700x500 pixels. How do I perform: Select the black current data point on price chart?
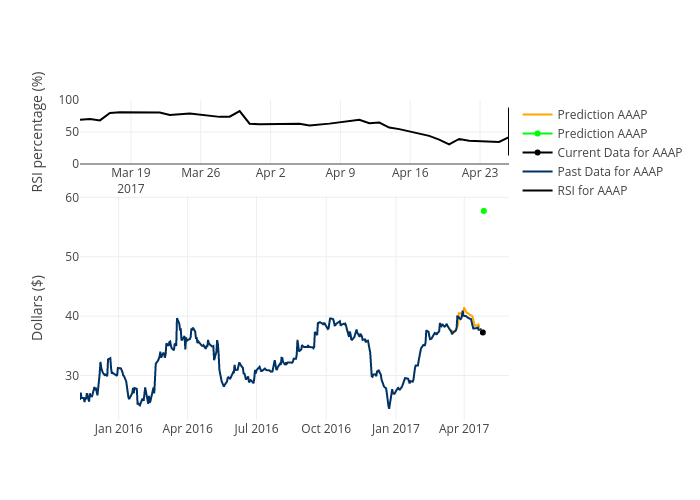483,332
